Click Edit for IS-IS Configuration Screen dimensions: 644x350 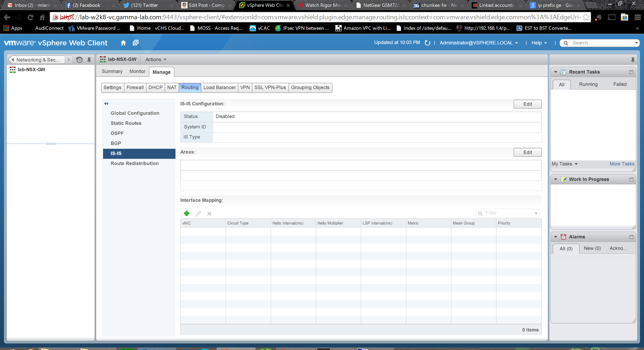click(x=527, y=104)
